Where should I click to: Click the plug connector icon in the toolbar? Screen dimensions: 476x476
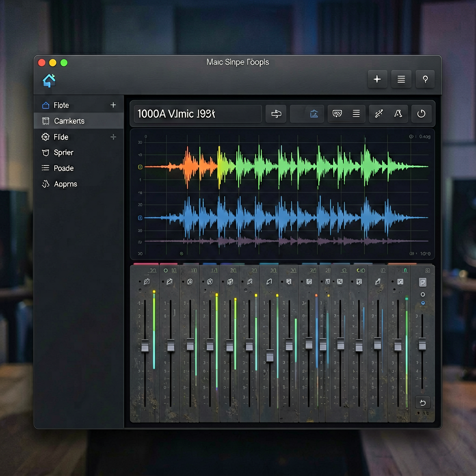coord(378,113)
